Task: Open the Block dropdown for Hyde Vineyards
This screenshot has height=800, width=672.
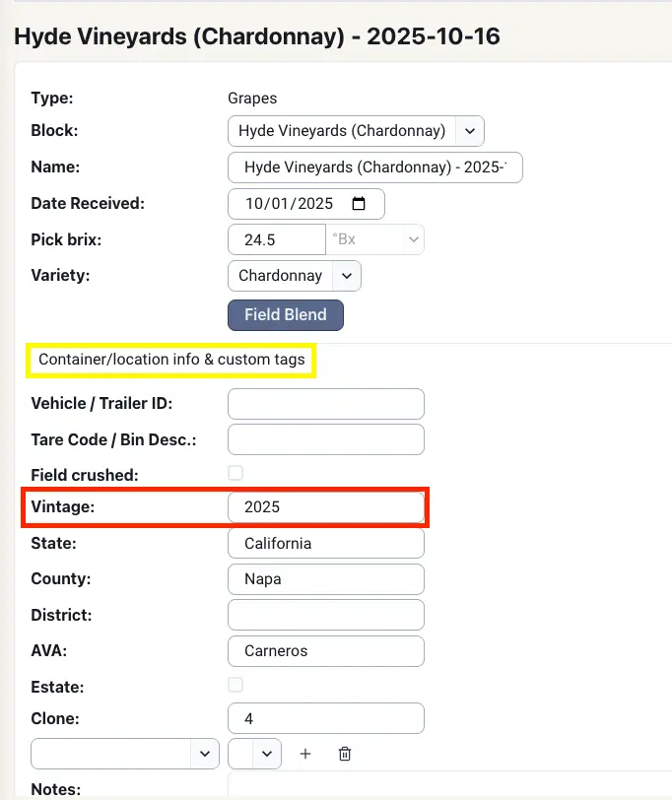Action: (x=469, y=130)
